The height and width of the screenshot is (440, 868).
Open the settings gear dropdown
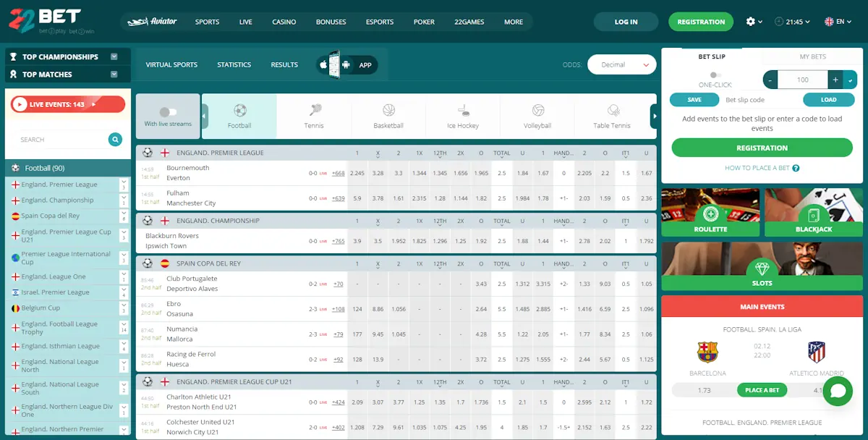pos(752,21)
